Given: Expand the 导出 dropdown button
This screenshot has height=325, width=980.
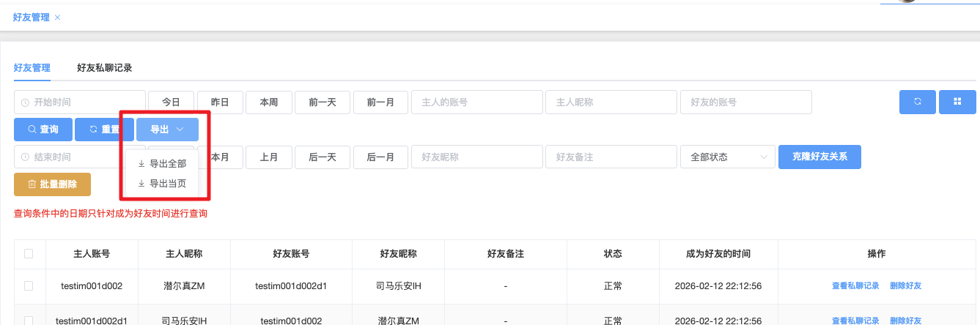Looking at the screenshot, I should 166,130.
